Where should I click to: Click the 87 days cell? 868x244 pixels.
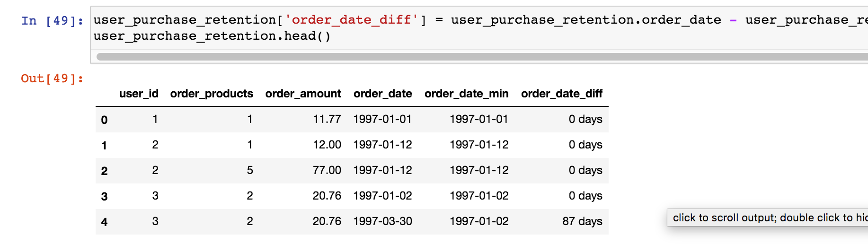click(582, 221)
